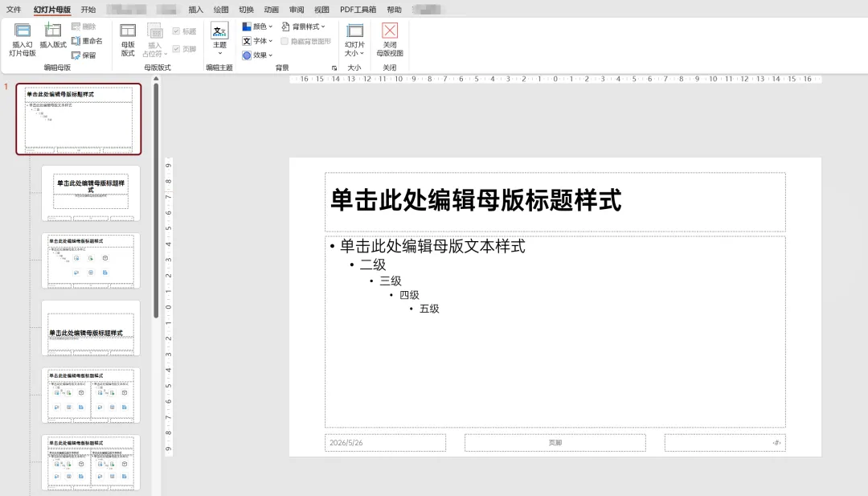Click the 三级 bullet text
The image size is (868, 496).
pos(391,281)
